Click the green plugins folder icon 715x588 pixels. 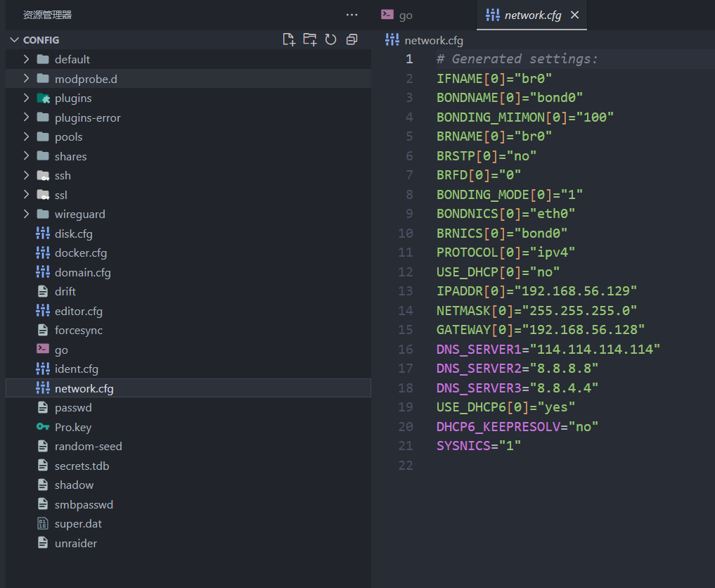pos(43,98)
